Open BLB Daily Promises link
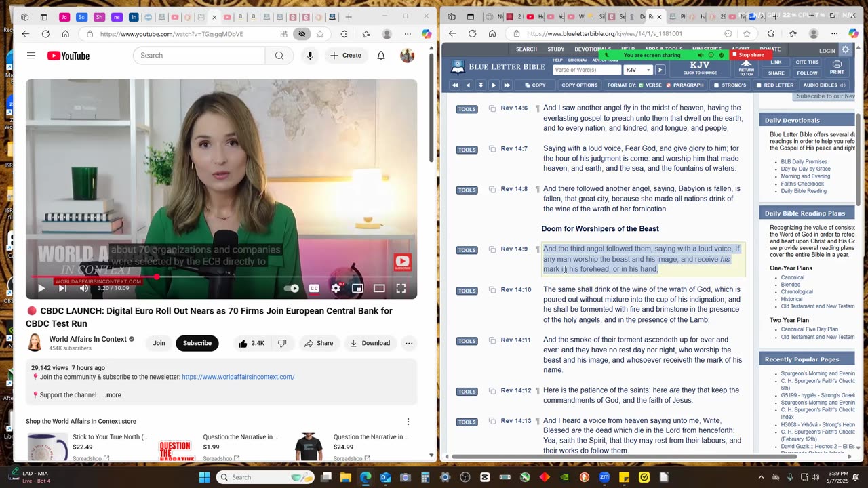 point(804,162)
